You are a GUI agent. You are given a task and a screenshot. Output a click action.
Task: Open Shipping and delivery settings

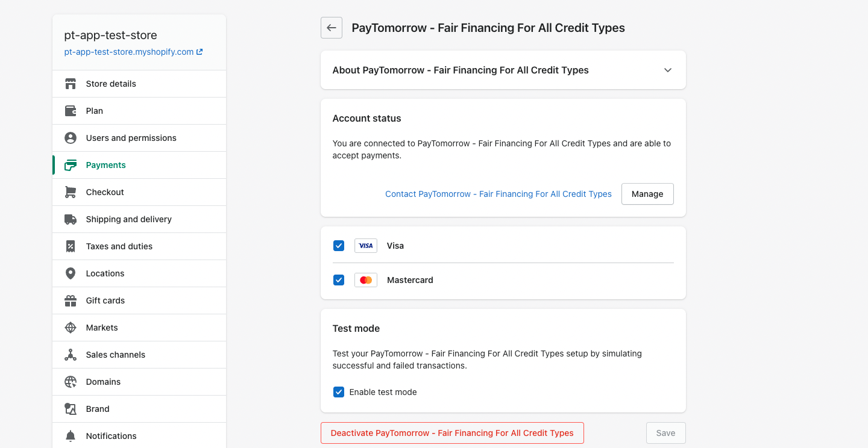tap(139, 219)
